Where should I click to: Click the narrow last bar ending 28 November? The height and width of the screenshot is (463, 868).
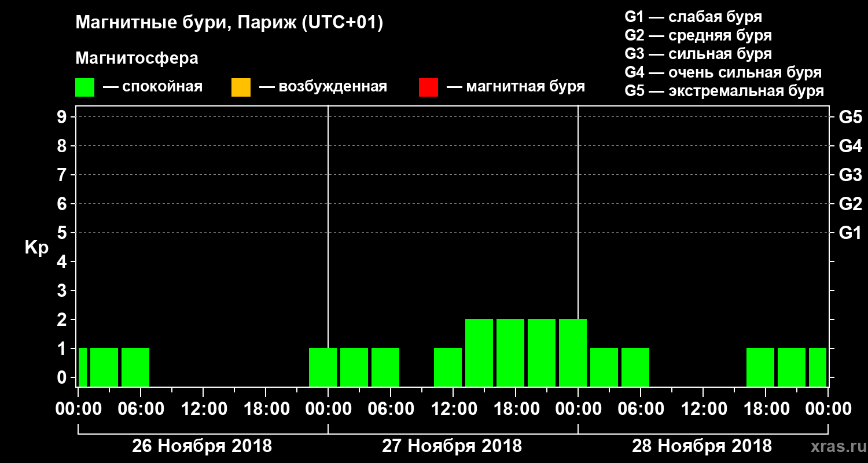818,367
